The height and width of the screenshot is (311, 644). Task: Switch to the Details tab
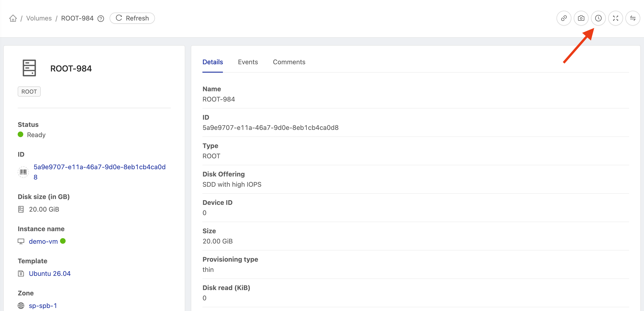click(x=212, y=62)
